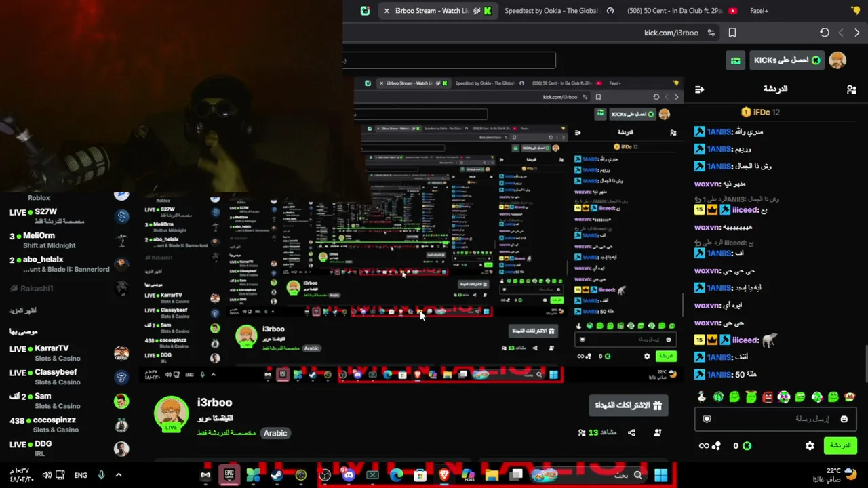
Task: Open File Explorer from the taskbar
Action: pyautogui.click(x=492, y=475)
